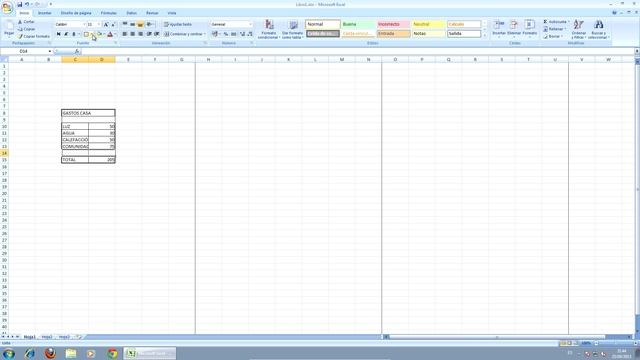This screenshot has width=640, height=360.
Task: Undo last action in quick access toolbar
Action: pyautogui.click(x=27, y=4)
